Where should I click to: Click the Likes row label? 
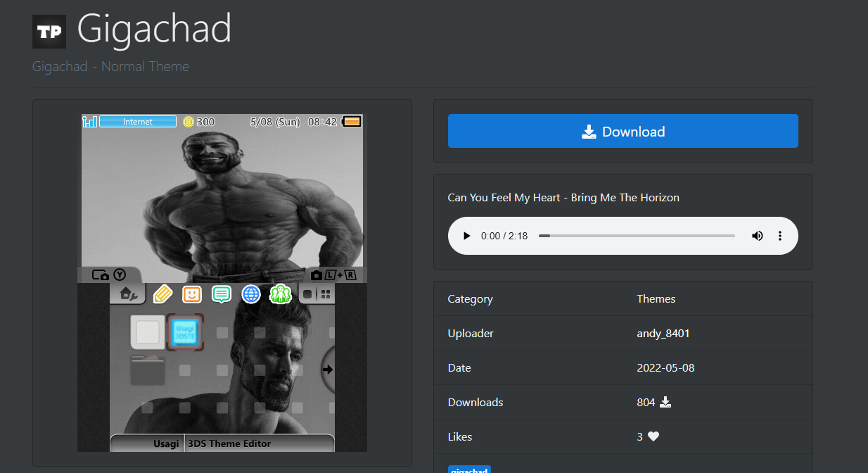(x=460, y=436)
